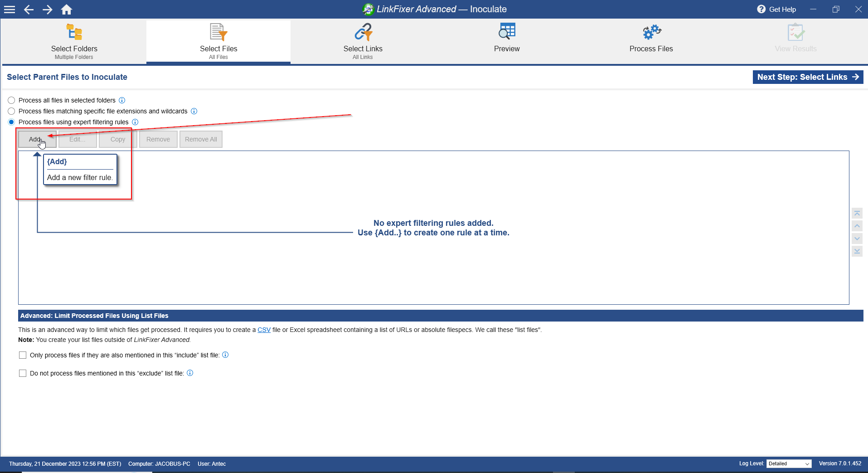Image resolution: width=868 pixels, height=473 pixels.
Task: Click the No expert filtering rules added message
Action: click(433, 223)
